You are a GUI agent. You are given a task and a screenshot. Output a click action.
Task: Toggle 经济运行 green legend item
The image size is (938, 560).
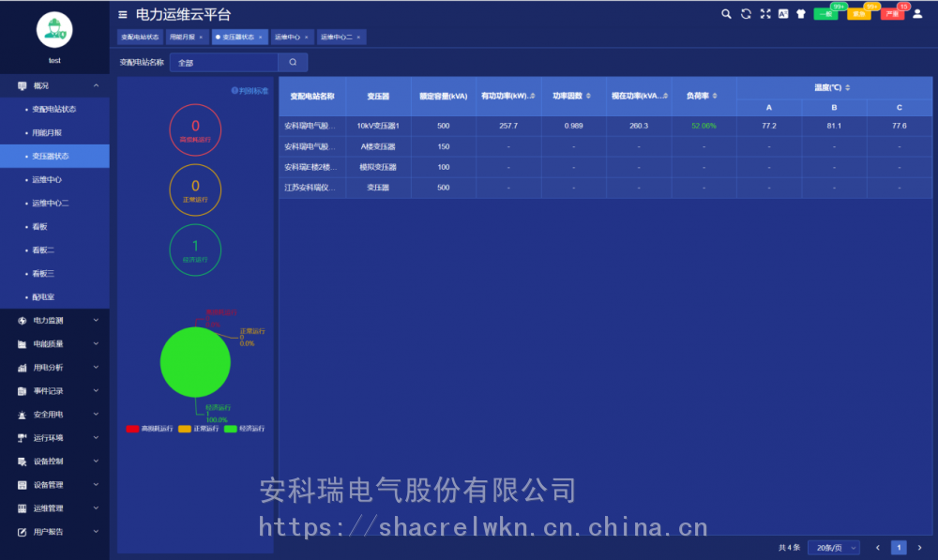pyautogui.click(x=245, y=429)
